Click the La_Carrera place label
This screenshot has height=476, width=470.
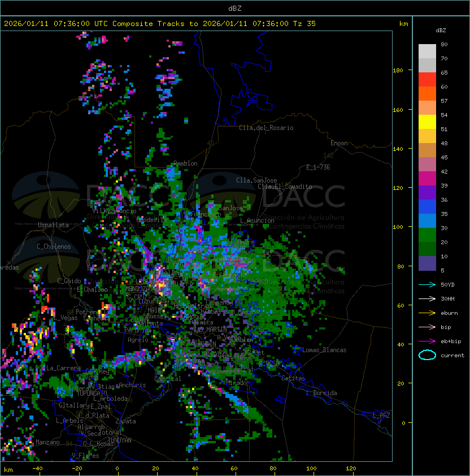pos(63,368)
